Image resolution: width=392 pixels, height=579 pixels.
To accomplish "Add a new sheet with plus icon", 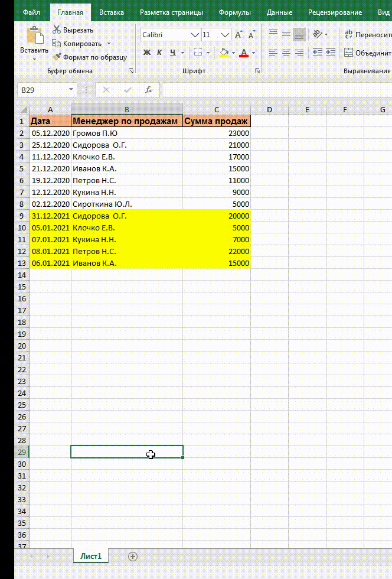I will [x=132, y=557].
